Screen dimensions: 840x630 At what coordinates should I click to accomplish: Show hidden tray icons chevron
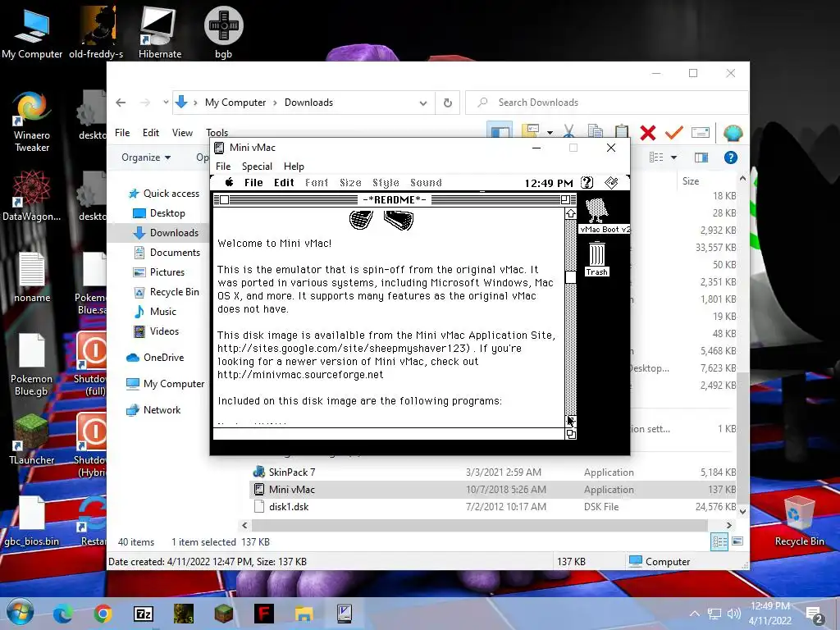pos(694,614)
